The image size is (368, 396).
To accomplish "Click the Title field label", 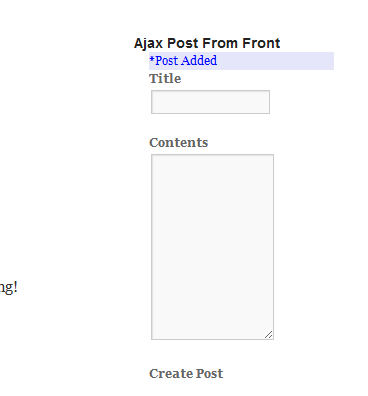I will pyautogui.click(x=165, y=79).
